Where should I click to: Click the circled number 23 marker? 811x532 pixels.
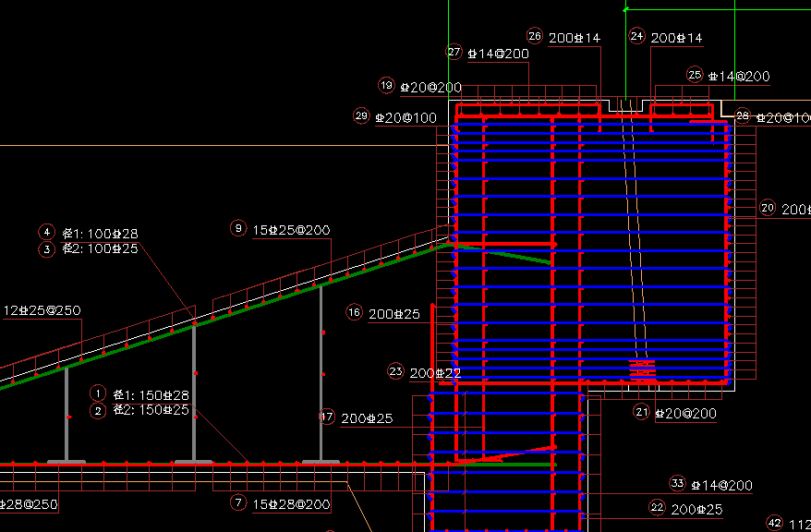[x=395, y=371]
